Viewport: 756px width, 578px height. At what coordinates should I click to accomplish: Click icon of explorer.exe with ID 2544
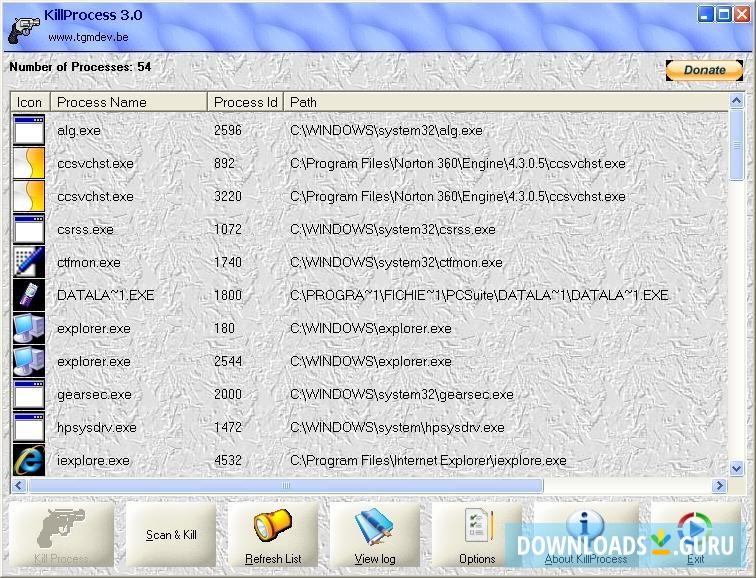coord(29,361)
